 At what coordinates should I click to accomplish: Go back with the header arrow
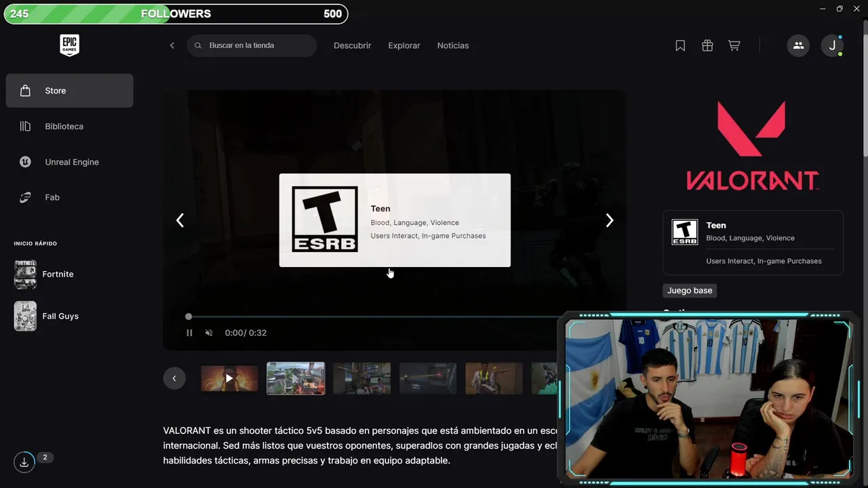pyautogui.click(x=172, y=45)
